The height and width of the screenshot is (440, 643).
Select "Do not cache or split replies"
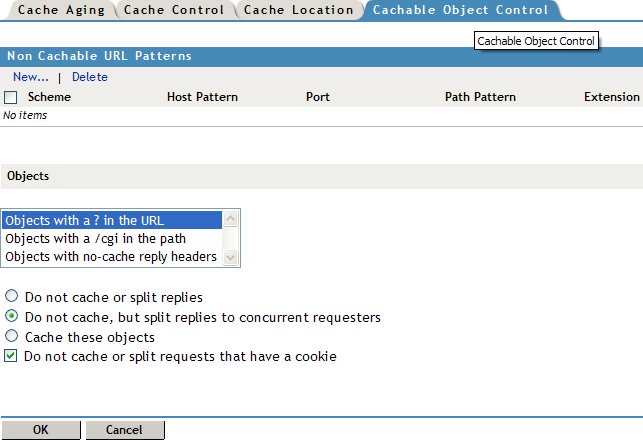(x=12, y=297)
